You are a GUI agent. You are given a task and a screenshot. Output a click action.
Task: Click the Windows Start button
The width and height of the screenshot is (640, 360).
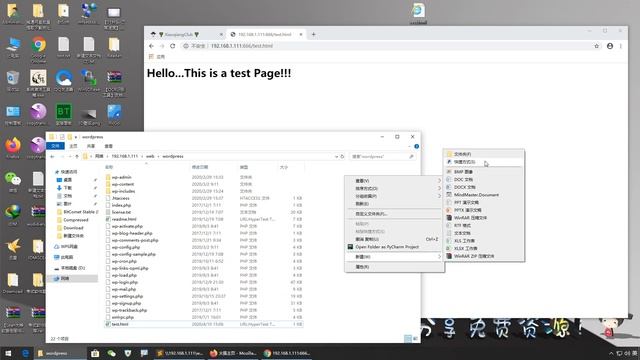click(x=8, y=353)
